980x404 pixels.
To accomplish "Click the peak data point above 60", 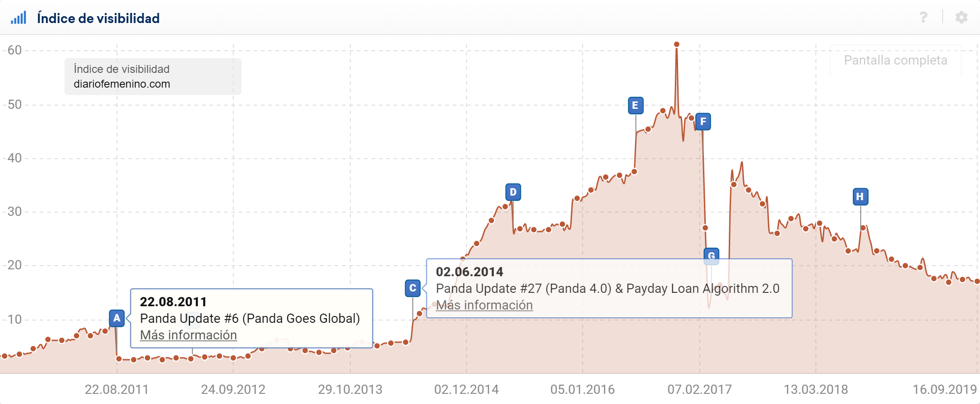I will click(677, 44).
